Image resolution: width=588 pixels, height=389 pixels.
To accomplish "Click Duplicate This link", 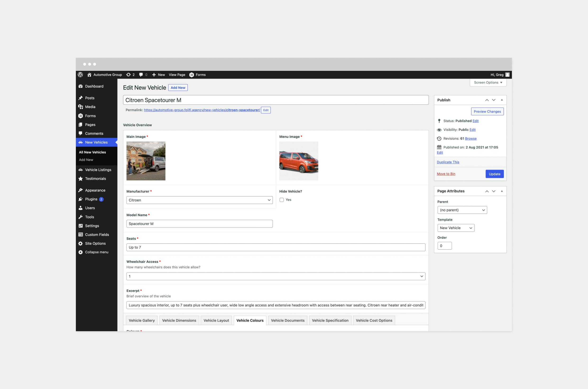I will pos(448,162).
